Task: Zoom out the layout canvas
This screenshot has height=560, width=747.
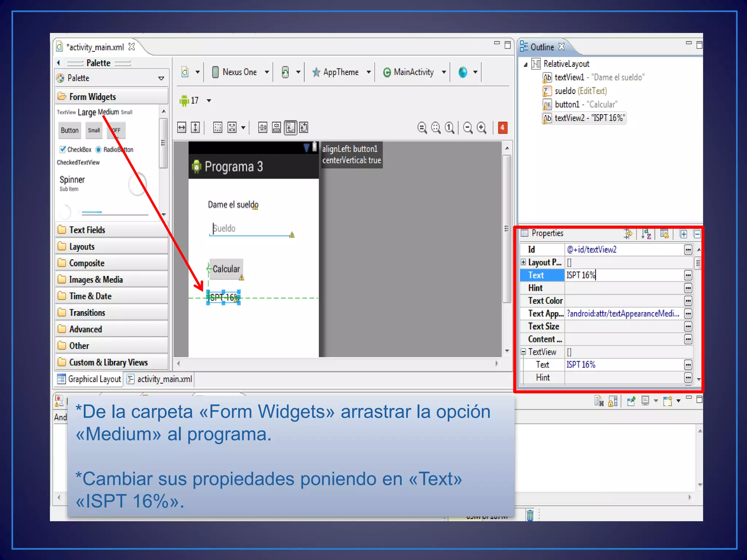Action: point(468,128)
